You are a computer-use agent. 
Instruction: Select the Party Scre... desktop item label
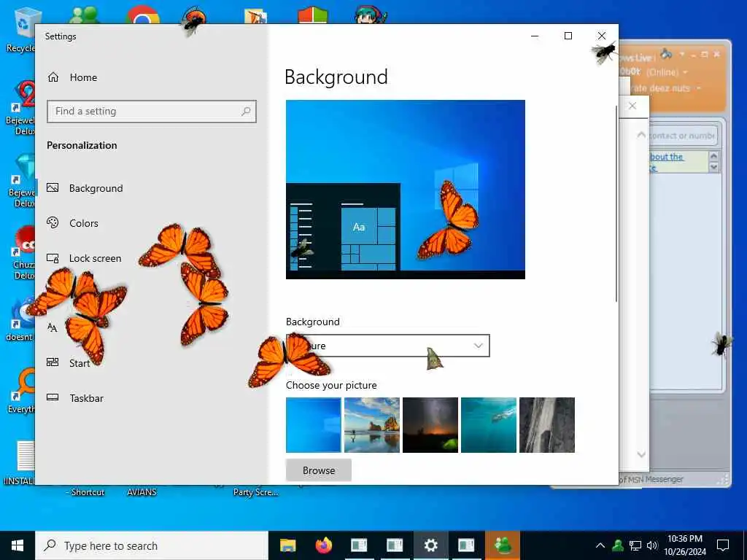pos(255,492)
